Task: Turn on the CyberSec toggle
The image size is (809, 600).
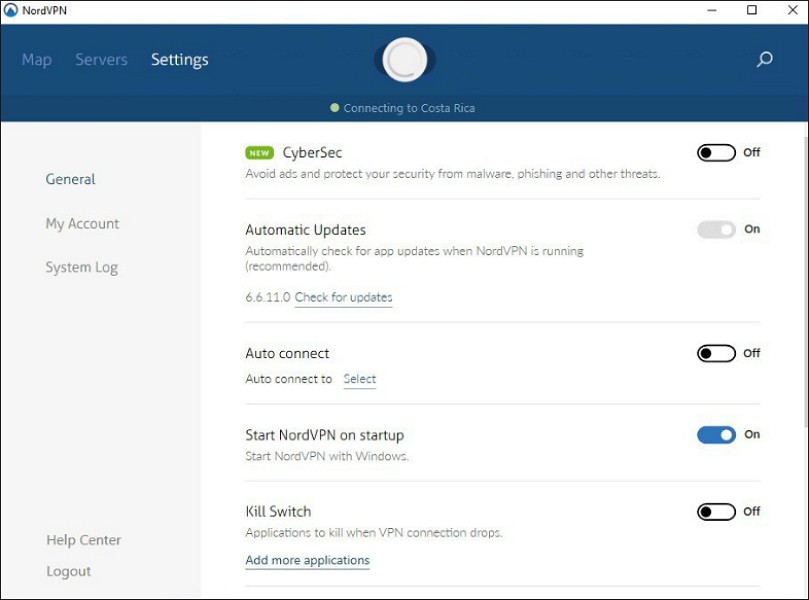Action: tap(716, 153)
